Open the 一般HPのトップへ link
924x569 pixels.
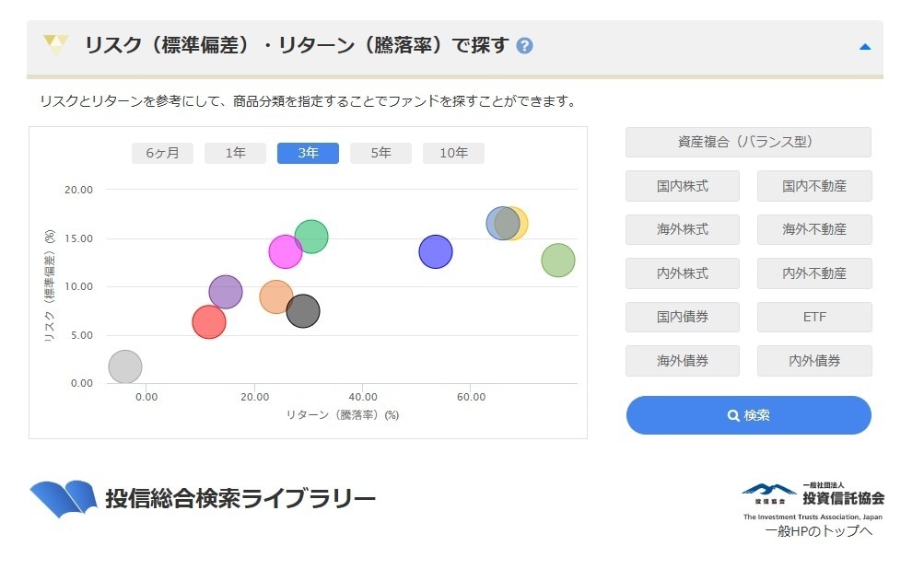818,531
